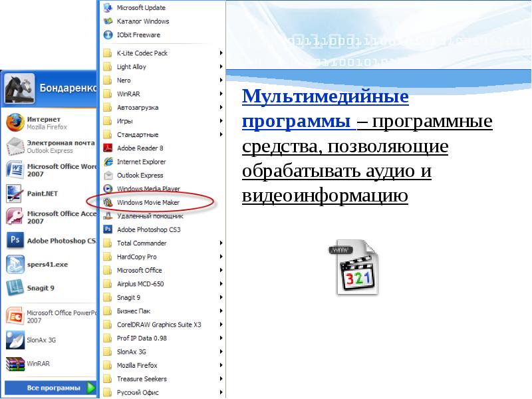The image size is (532, 399).
Task: Expand the Total Commander submenu arrow
Action: pos(221,243)
